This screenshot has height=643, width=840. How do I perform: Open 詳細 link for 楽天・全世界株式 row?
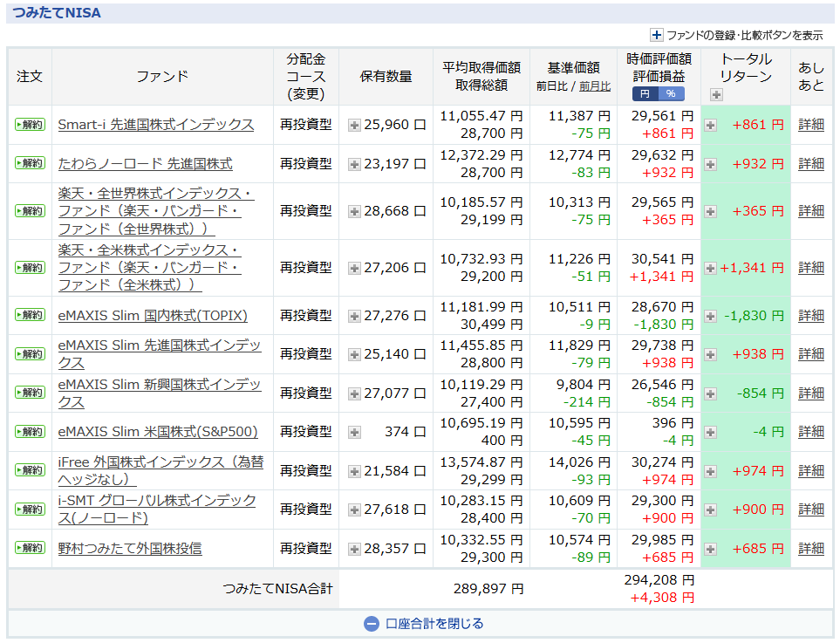811,211
